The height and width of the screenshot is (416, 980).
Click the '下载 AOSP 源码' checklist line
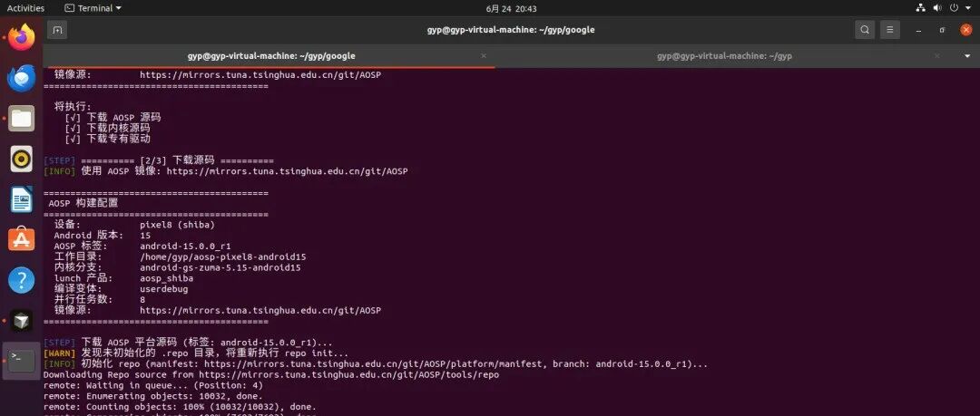tap(113, 118)
